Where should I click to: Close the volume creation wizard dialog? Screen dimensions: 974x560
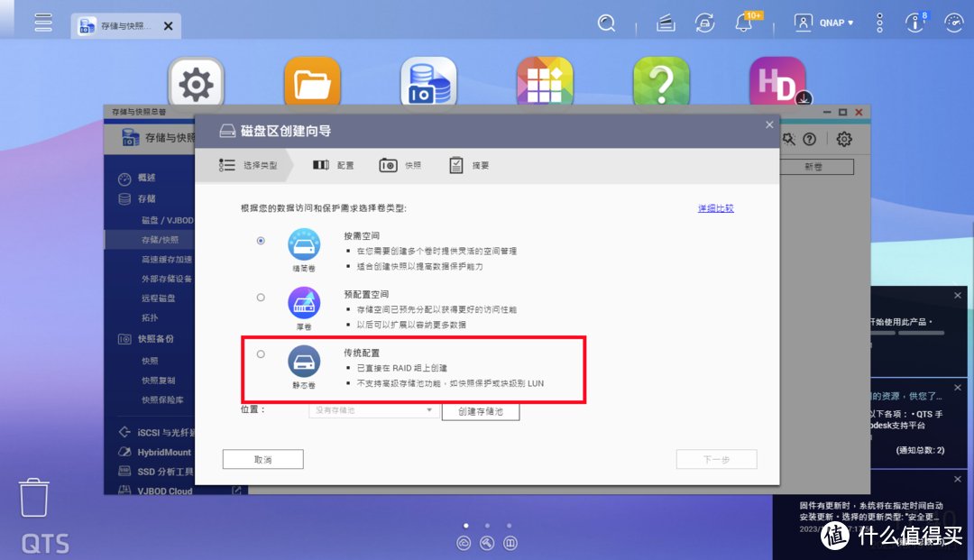click(769, 124)
